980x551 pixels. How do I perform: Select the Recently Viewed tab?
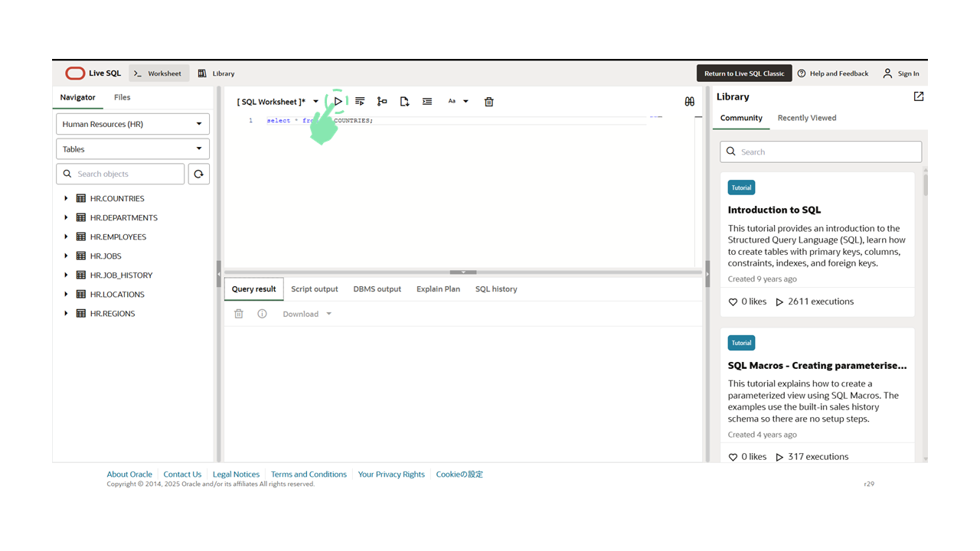[x=807, y=118]
